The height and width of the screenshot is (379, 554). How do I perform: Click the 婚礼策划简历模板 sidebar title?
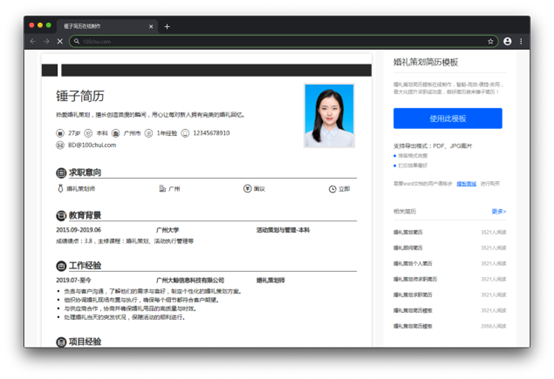(426, 62)
